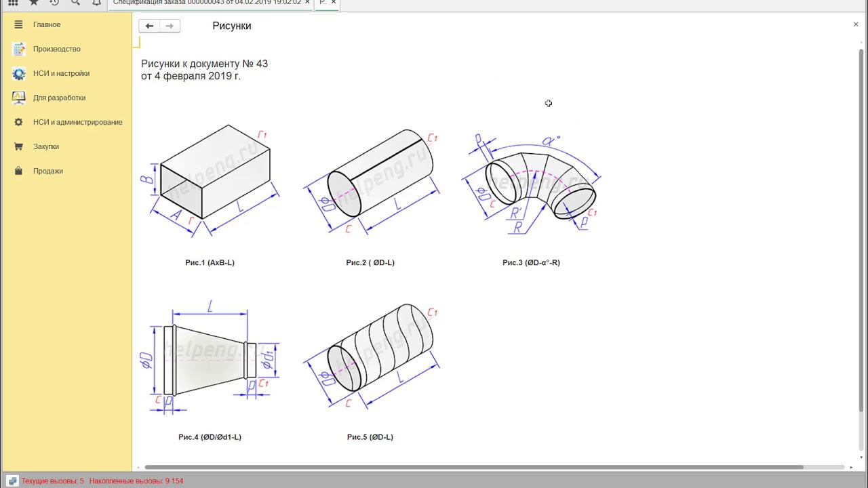Switch to Спецификация заказа 000000043 tab
Viewport: 868px width, 488px height.
pos(207,3)
